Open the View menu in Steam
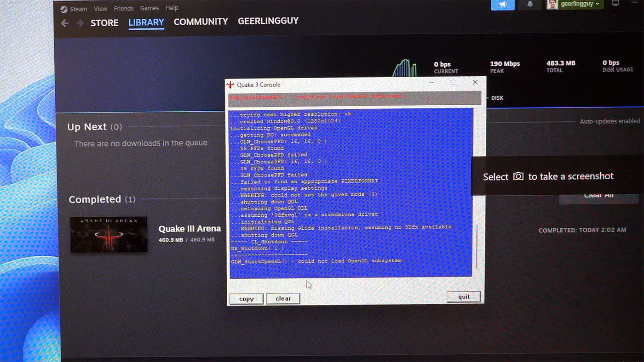The height and width of the screenshot is (362, 644). [x=100, y=9]
